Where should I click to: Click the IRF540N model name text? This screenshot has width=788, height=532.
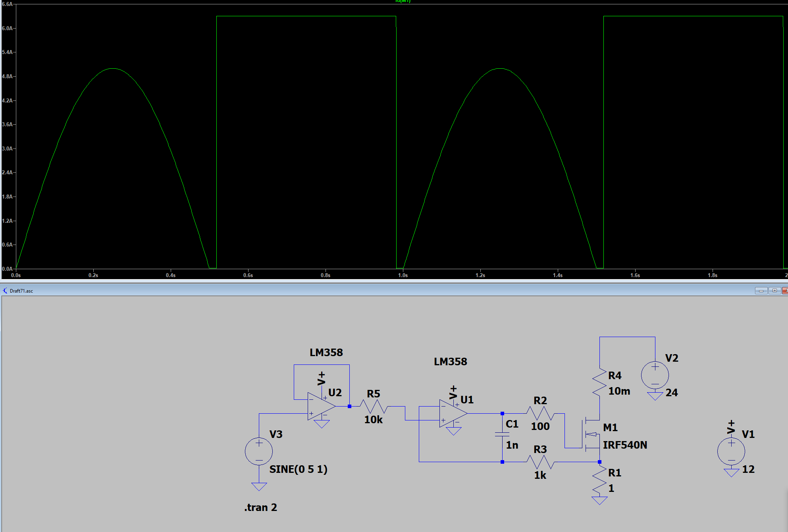tap(625, 445)
